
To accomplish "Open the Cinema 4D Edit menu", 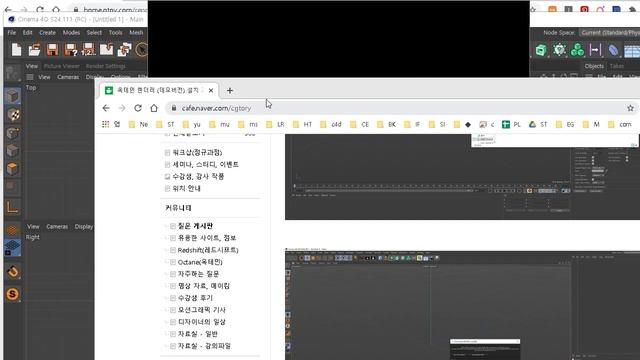I will coord(27,33).
